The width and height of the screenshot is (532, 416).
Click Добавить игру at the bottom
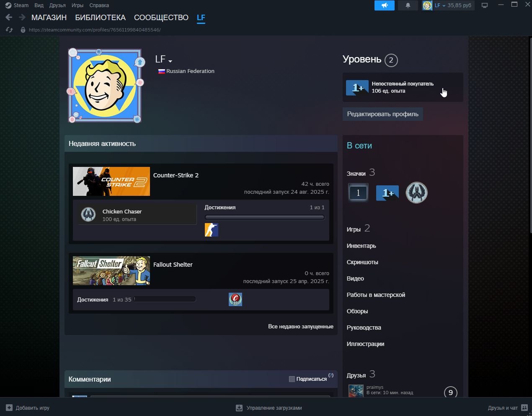click(x=28, y=408)
